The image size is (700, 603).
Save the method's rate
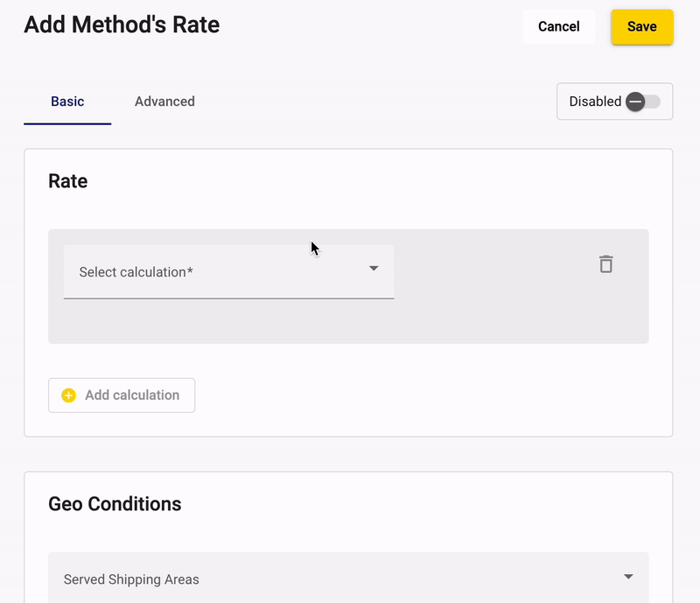pos(642,27)
